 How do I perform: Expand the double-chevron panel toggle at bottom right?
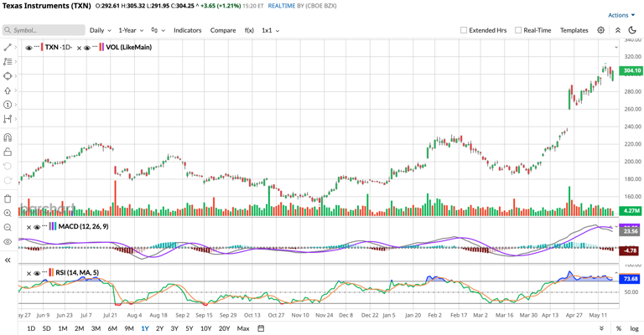point(602,328)
